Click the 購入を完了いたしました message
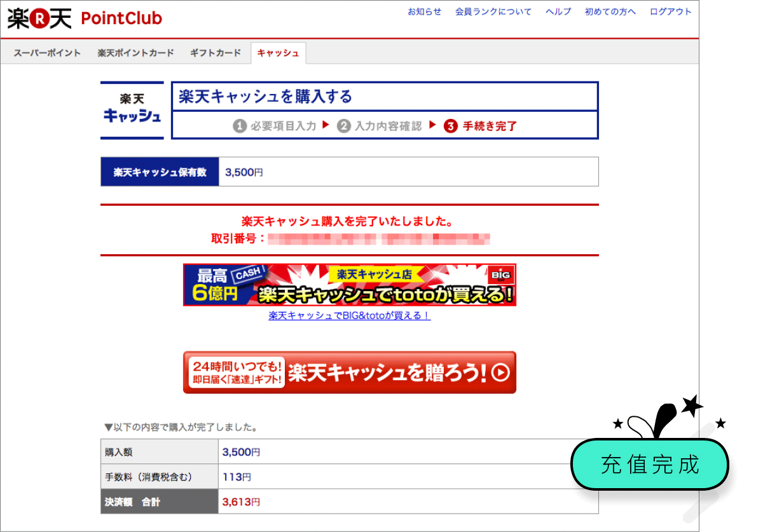 [347, 222]
